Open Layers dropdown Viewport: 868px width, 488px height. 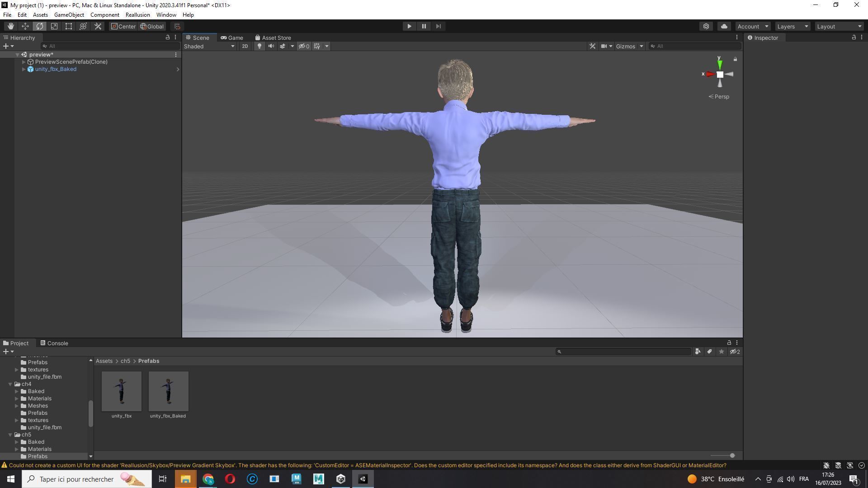click(x=793, y=26)
